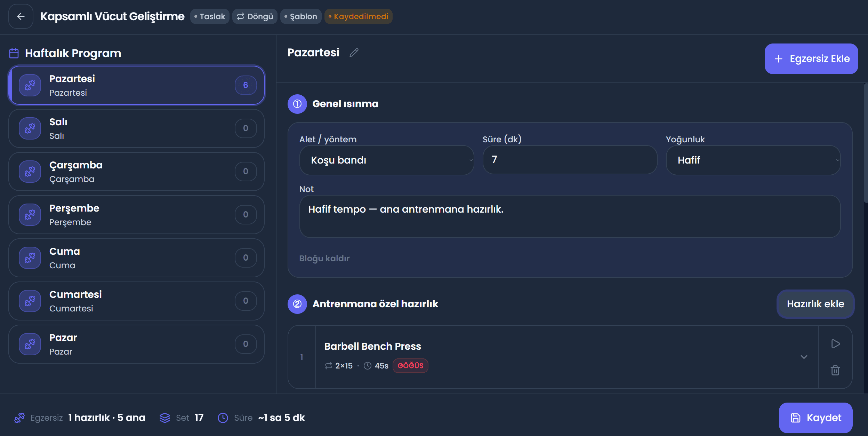Image resolution: width=868 pixels, height=436 pixels.
Task: Edit the Pazartesi day name pencil icon
Action: tap(354, 53)
